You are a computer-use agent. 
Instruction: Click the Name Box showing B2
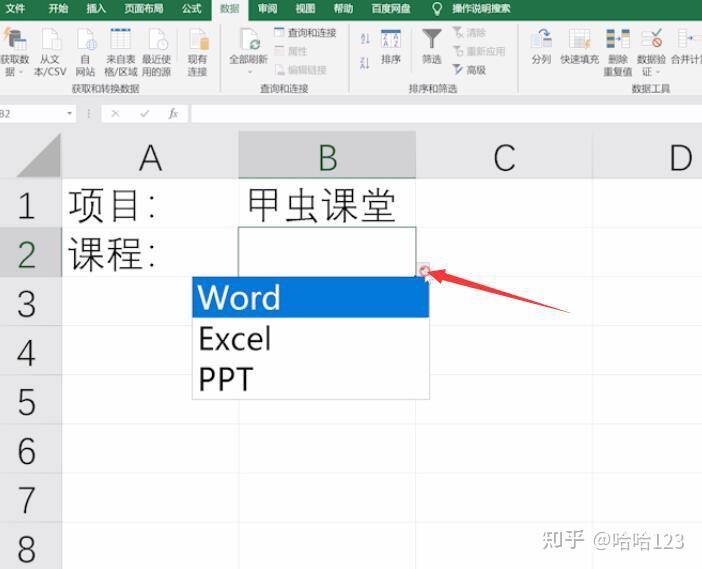point(32,114)
